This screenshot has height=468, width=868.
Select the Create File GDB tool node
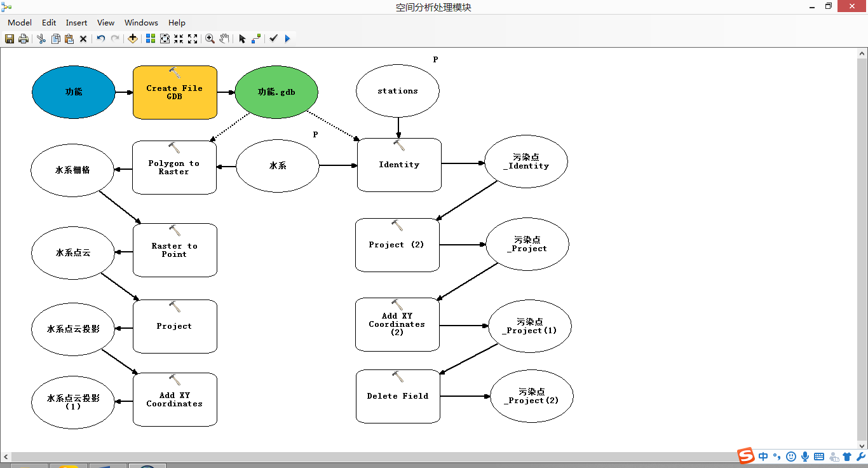coord(175,92)
